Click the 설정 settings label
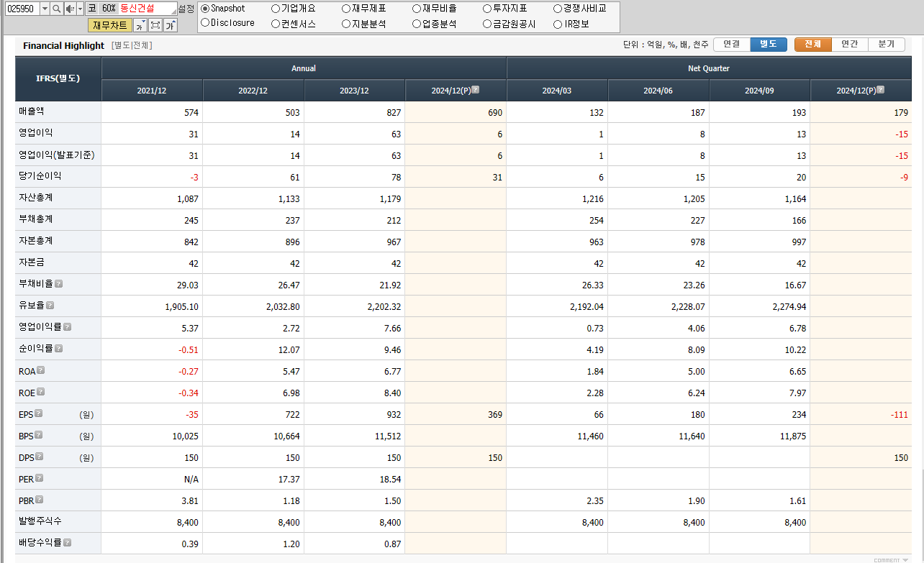 (x=186, y=9)
